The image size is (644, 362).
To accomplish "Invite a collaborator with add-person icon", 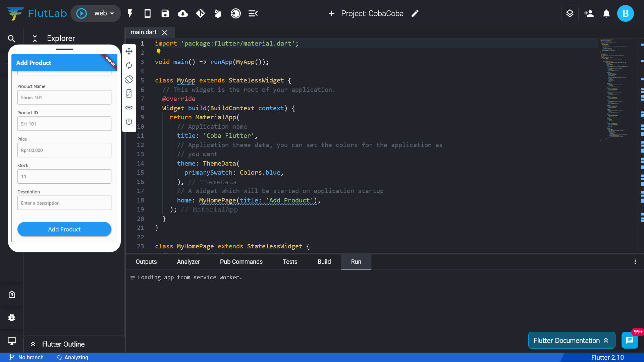I will pyautogui.click(x=589, y=13).
